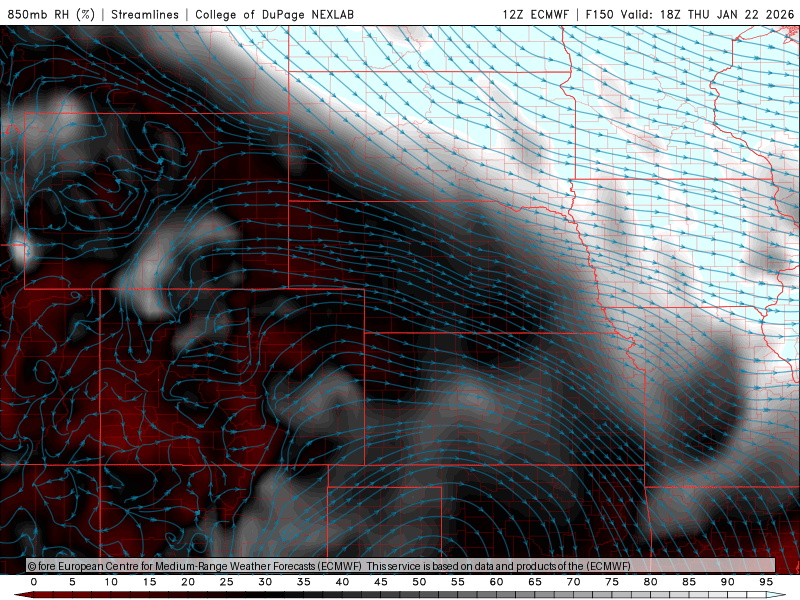Viewport: 800px width, 600px height.
Task: Click the "30" value on the RH scale
Action: tap(265, 582)
